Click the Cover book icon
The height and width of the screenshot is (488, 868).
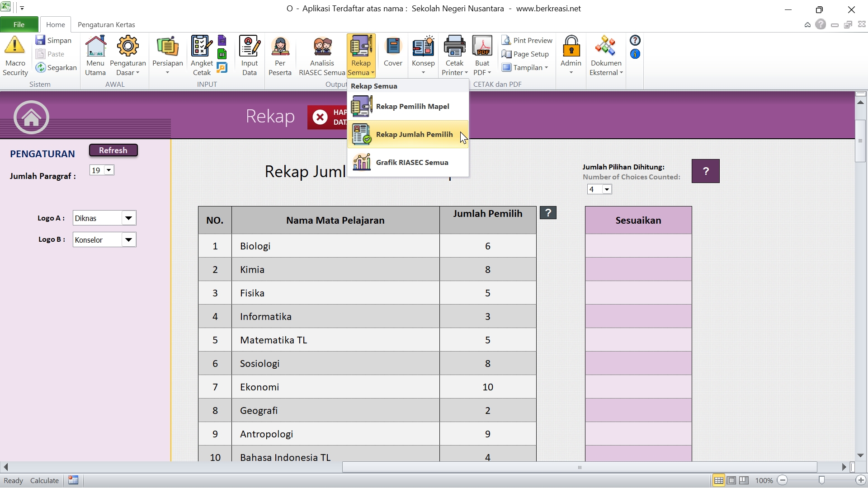[393, 46]
